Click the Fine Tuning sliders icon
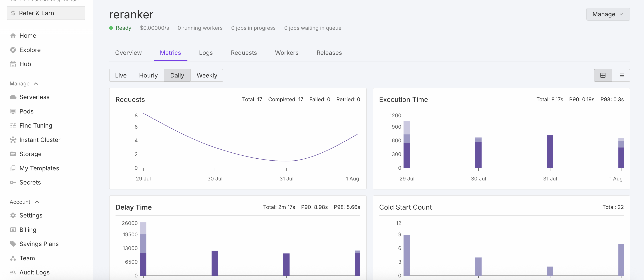The width and height of the screenshot is (644, 280). coord(13,126)
